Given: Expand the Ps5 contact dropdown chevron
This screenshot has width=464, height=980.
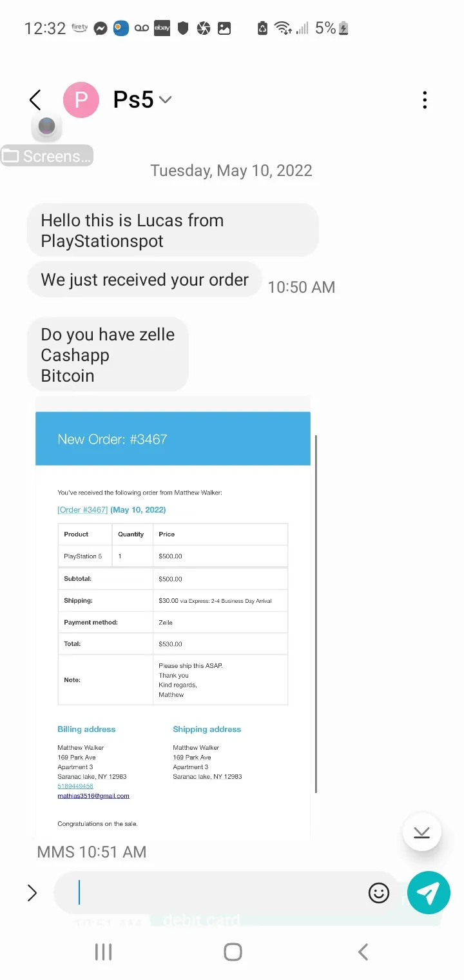Looking at the screenshot, I should (165, 100).
